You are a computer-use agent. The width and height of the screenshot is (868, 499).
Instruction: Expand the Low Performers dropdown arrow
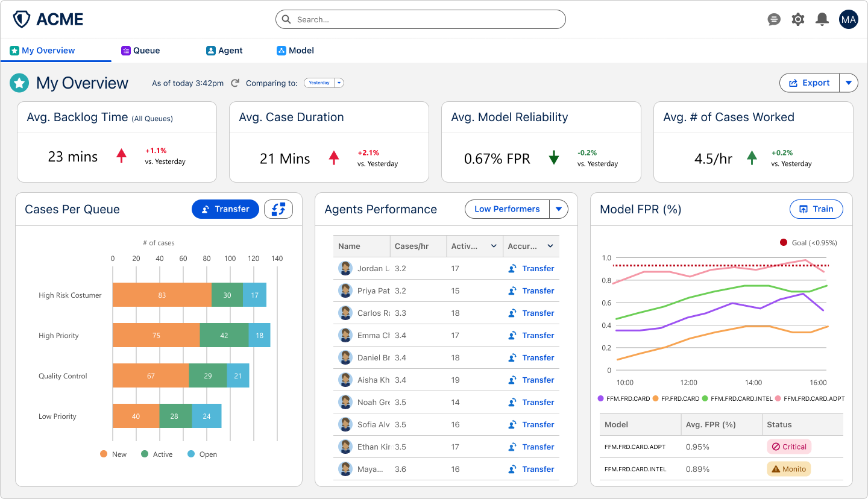click(559, 209)
